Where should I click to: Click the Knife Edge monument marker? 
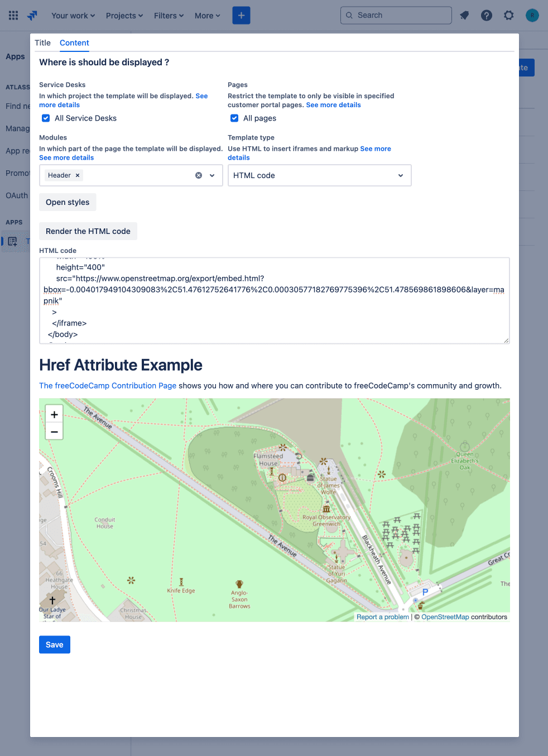[x=181, y=582]
